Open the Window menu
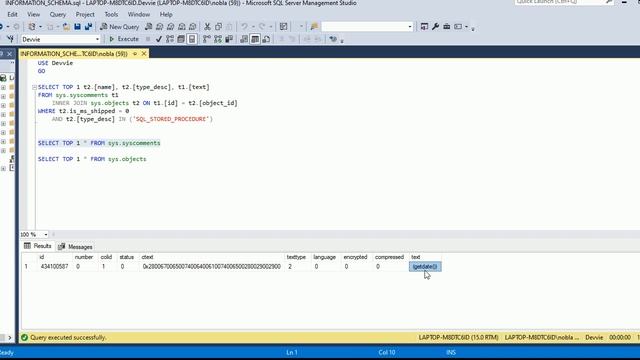This screenshot has height=360, width=640. pos(139,14)
